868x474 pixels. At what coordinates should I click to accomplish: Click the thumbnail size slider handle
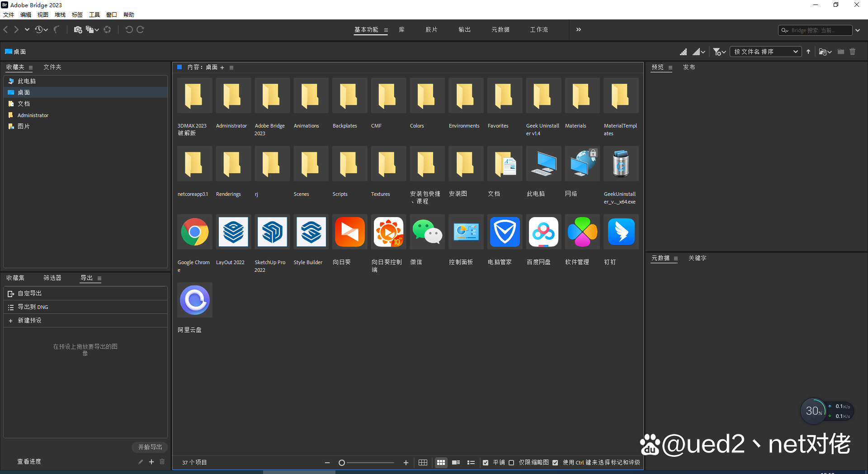342,463
